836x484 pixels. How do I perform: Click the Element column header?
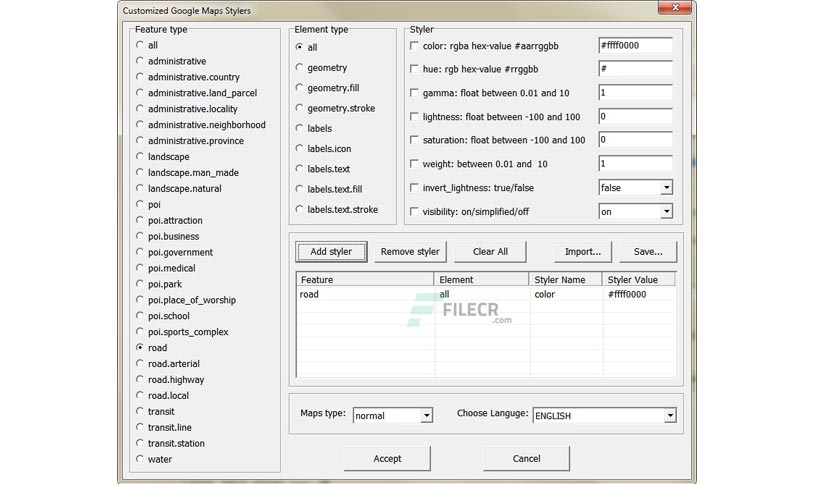tap(481, 279)
